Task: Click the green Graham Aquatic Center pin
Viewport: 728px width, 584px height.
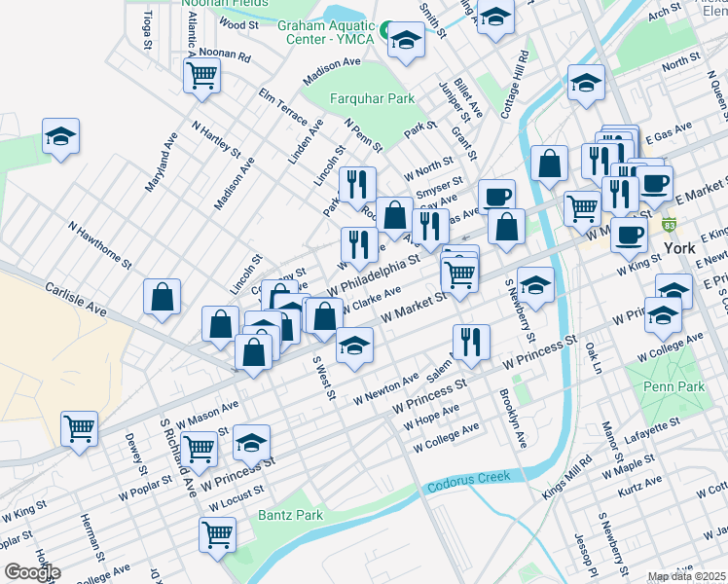Action: [384, 30]
